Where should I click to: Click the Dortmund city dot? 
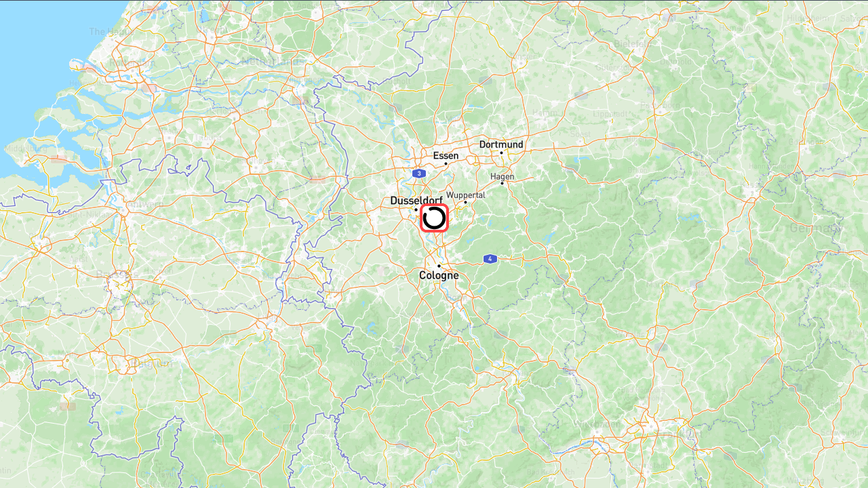point(502,152)
